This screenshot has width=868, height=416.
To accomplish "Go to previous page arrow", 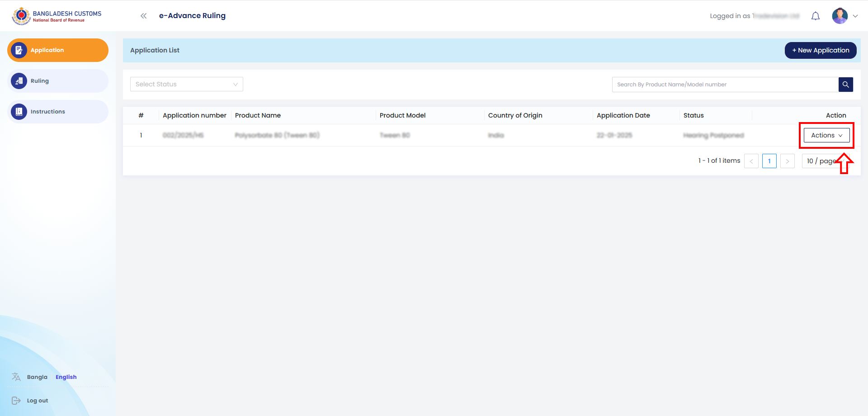I will [x=751, y=161].
